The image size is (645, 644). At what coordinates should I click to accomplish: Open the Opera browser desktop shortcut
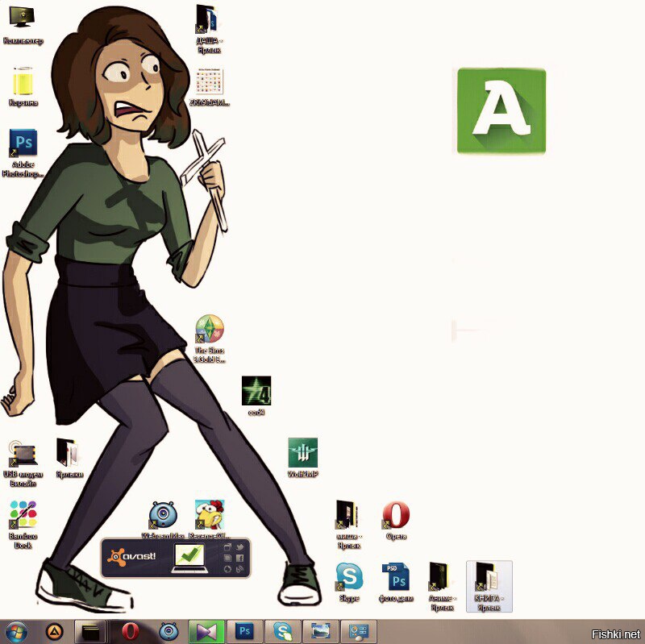[396, 520]
